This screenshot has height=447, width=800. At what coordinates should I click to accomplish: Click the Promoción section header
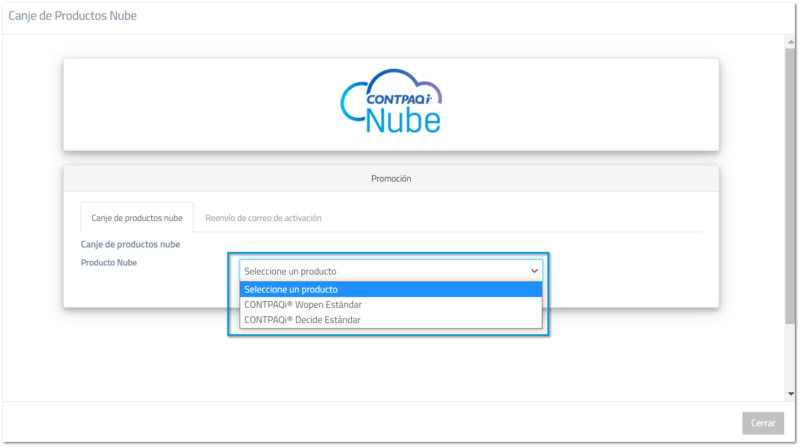(391, 179)
